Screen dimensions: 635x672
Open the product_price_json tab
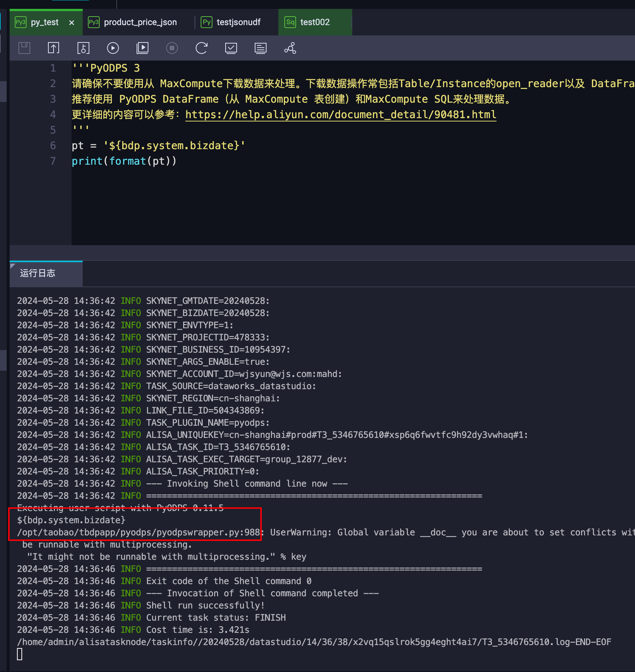[140, 22]
